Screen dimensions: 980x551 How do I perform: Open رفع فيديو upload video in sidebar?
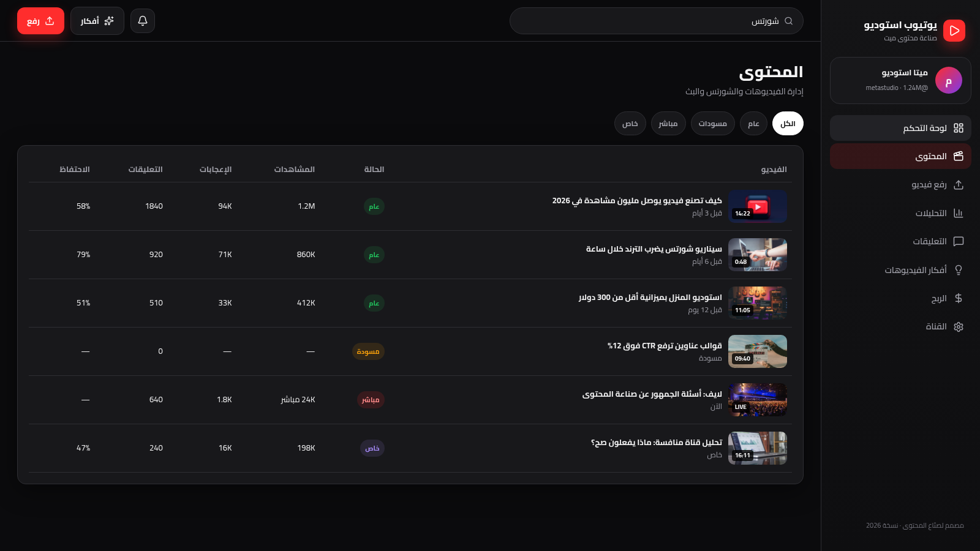pos(900,185)
